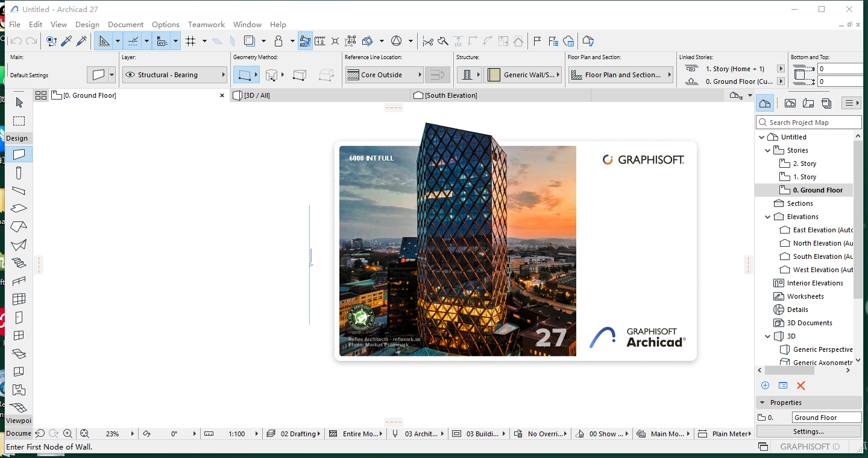Open the Structural - Bearing layer dropdown
The height and width of the screenshot is (458, 868).
pyautogui.click(x=174, y=75)
